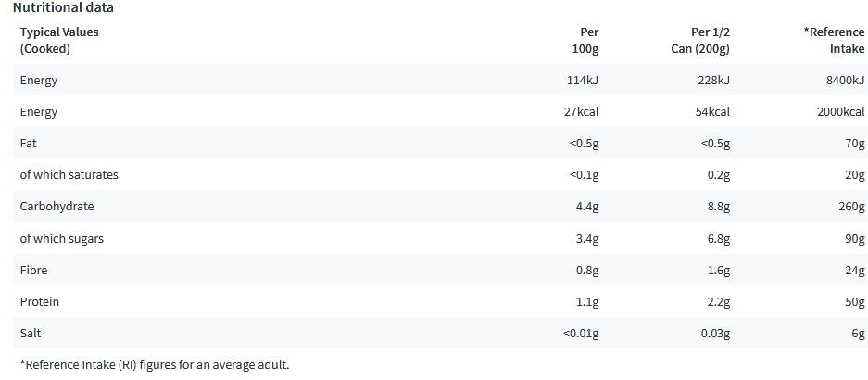Select the Reference Intake column header

[x=834, y=40]
